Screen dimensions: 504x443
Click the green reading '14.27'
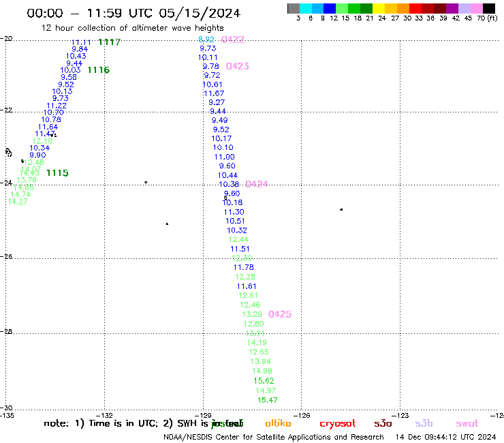tap(18, 202)
